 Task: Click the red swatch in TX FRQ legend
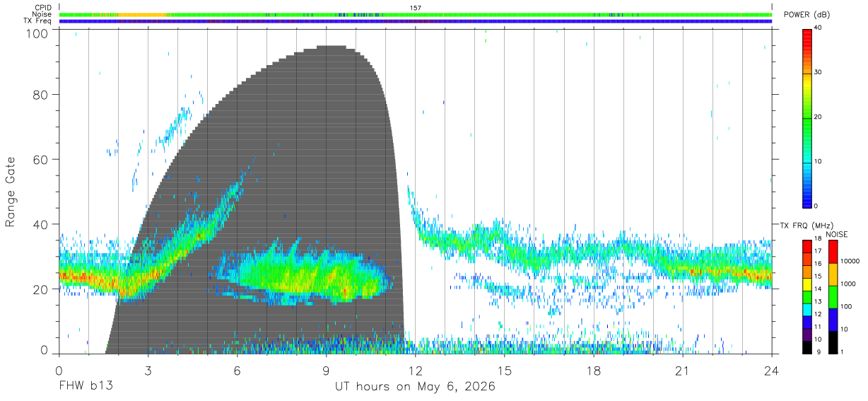point(807,246)
